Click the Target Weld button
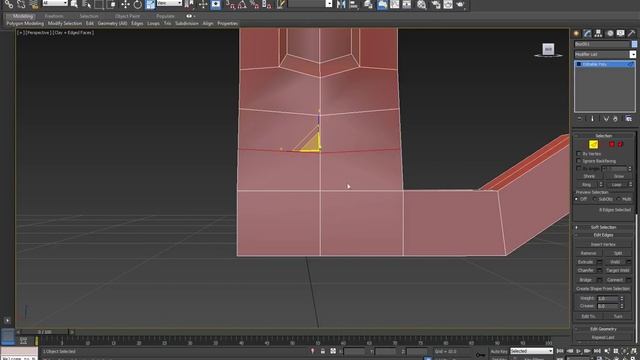 618,271
